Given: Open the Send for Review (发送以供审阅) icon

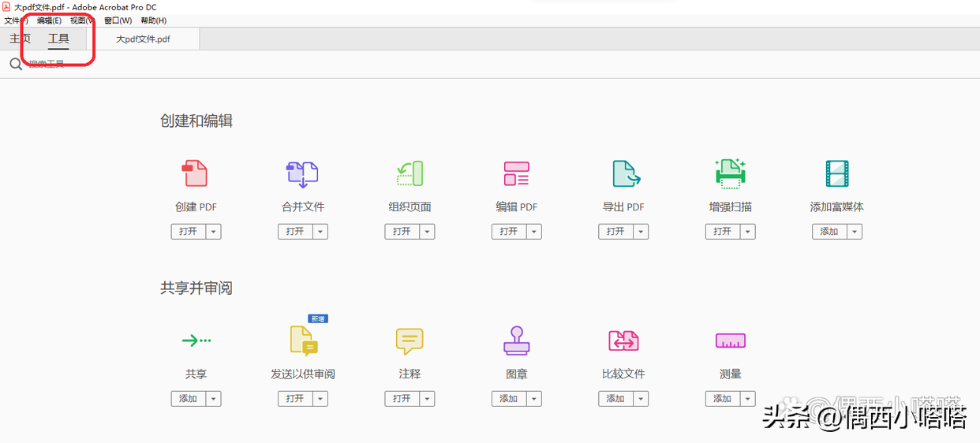Looking at the screenshot, I should click(x=304, y=341).
